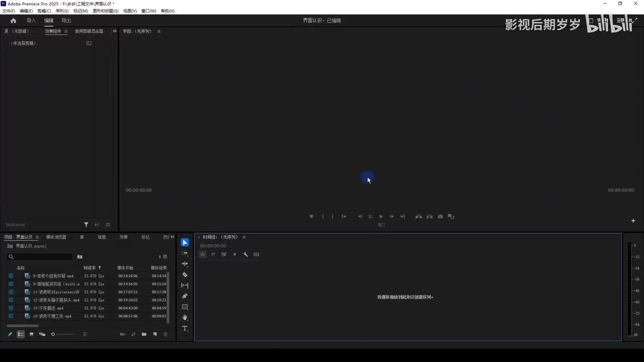The height and width of the screenshot is (362, 644).
Task: Toggle label color box for 15-不好描述.mp4
Action: (x=11, y=308)
